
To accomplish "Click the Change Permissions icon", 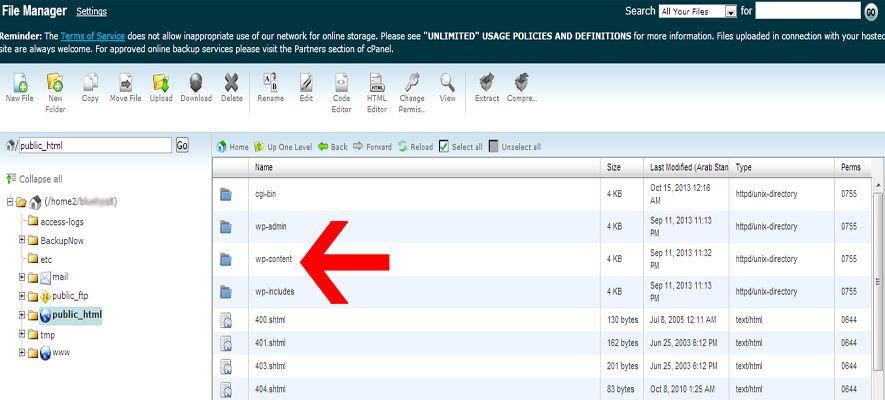I will [412, 84].
